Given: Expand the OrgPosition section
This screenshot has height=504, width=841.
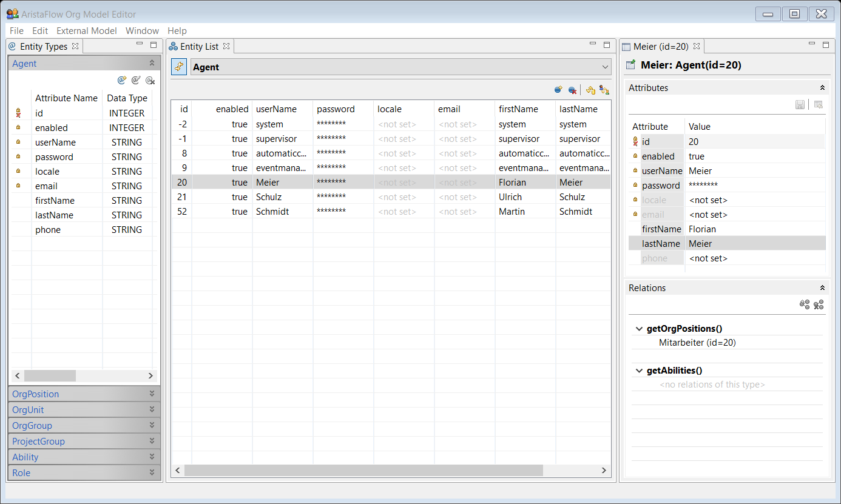Looking at the screenshot, I should (x=152, y=394).
